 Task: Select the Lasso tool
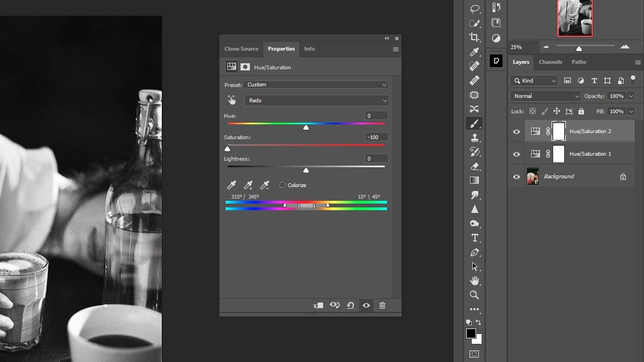point(474,9)
